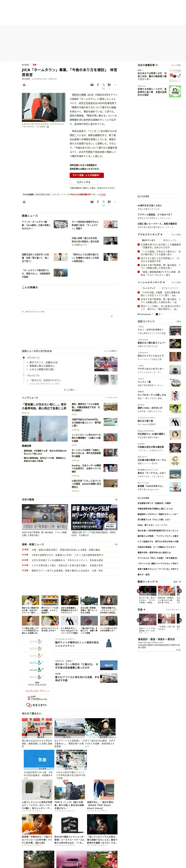Open ranking article 「こども食堂」の名はもう使わない
This screenshot has height=868, width=186.
160,253
